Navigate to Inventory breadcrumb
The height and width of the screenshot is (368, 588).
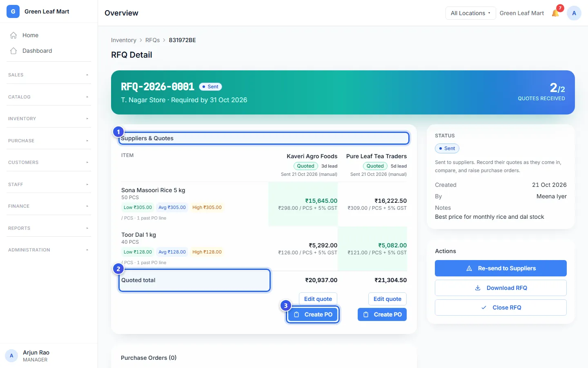[x=124, y=40]
